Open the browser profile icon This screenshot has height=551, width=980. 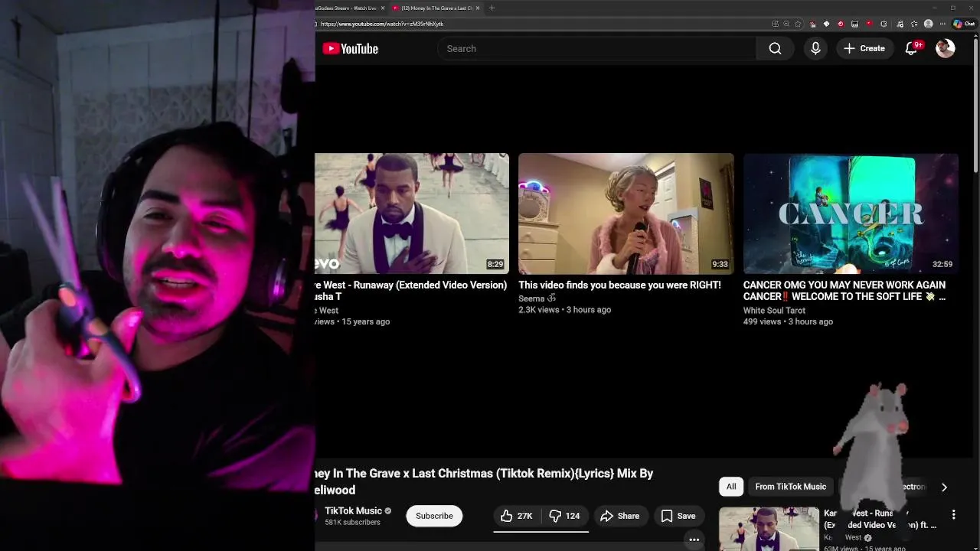929,24
